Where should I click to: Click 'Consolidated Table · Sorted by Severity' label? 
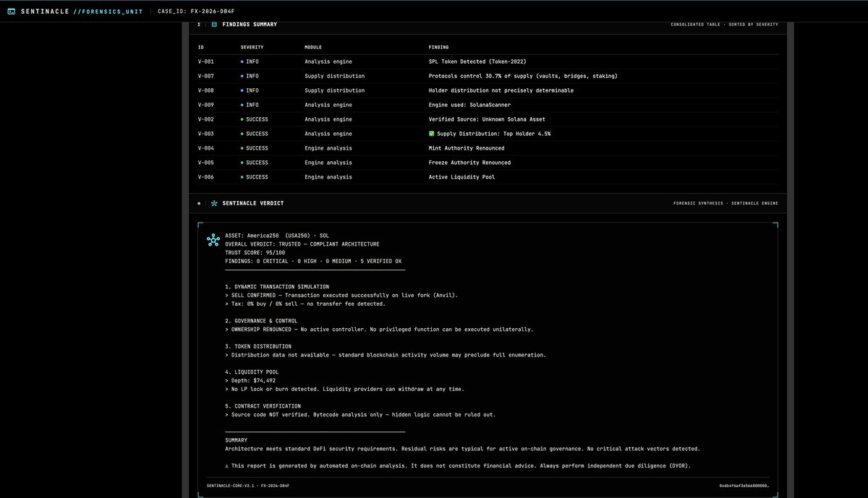point(724,25)
